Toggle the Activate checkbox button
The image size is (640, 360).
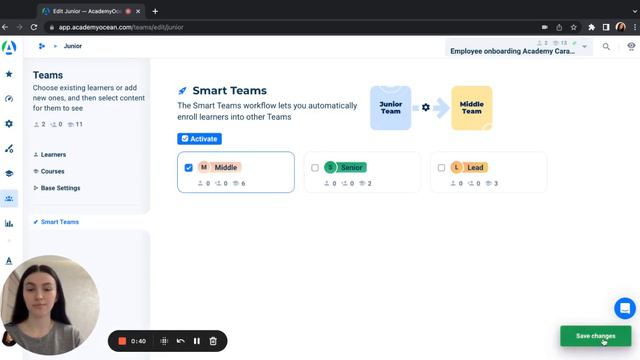coord(200,139)
